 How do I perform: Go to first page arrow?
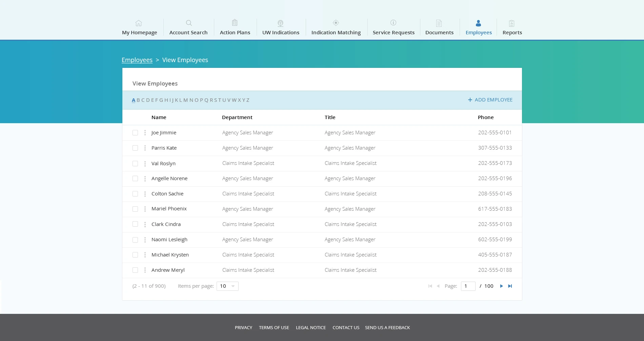pos(430,286)
